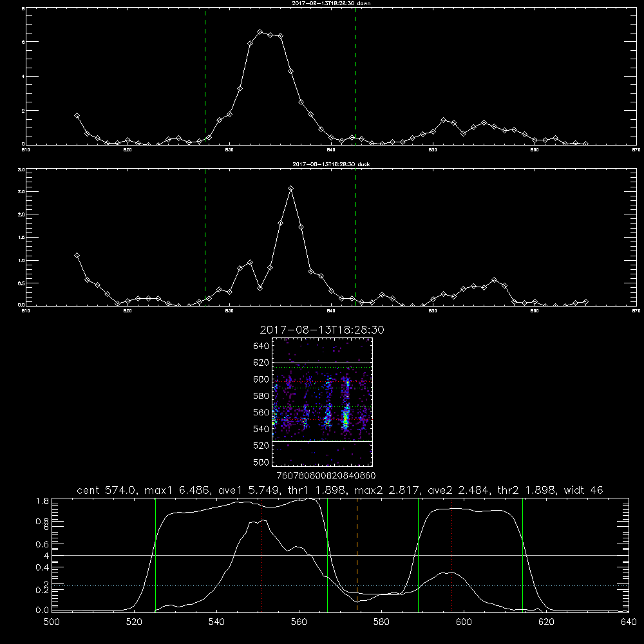Click the solid horizontal line at 4 in bottom plot
Image resolution: width=644 pixels, height=644 pixels.
(x=340, y=555)
